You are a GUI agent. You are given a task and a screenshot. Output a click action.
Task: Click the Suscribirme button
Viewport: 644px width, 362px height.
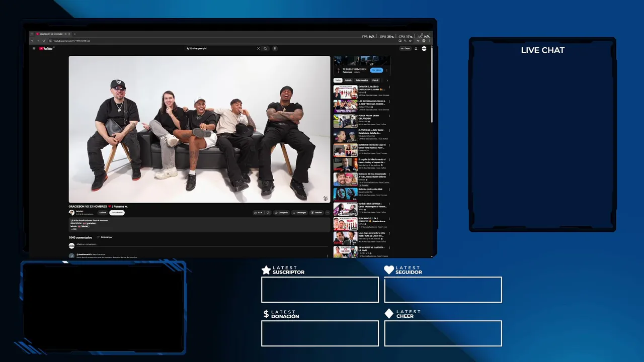[117, 213]
